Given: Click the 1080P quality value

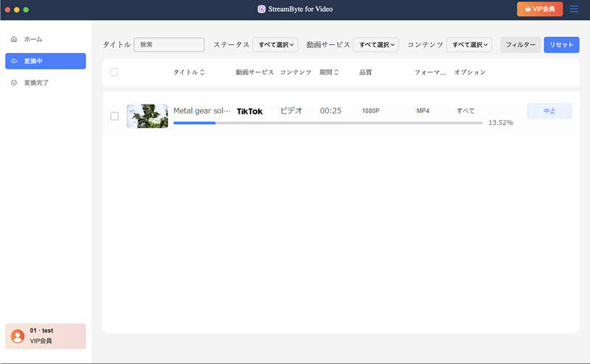Looking at the screenshot, I should coord(371,111).
